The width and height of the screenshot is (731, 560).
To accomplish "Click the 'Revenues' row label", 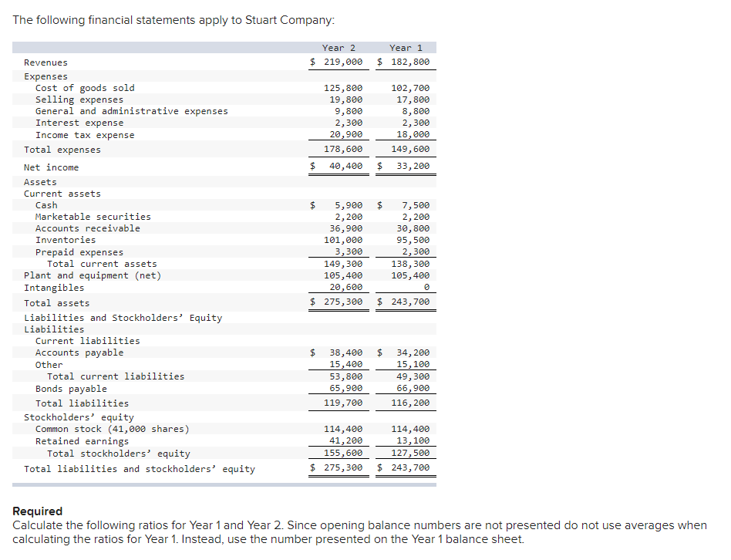I will tap(45, 62).
